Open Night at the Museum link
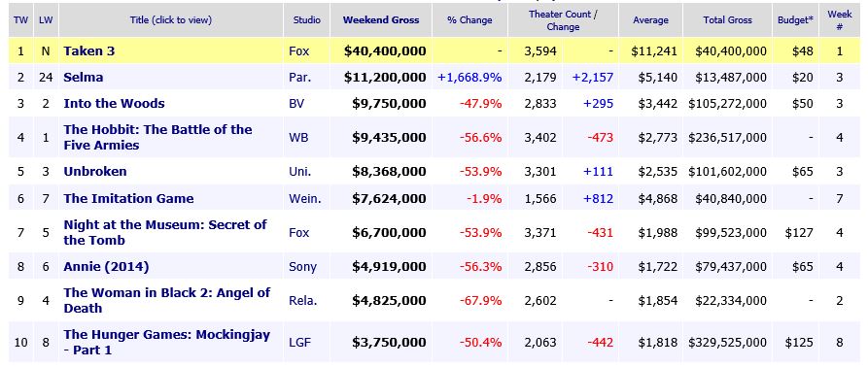 coord(165,232)
